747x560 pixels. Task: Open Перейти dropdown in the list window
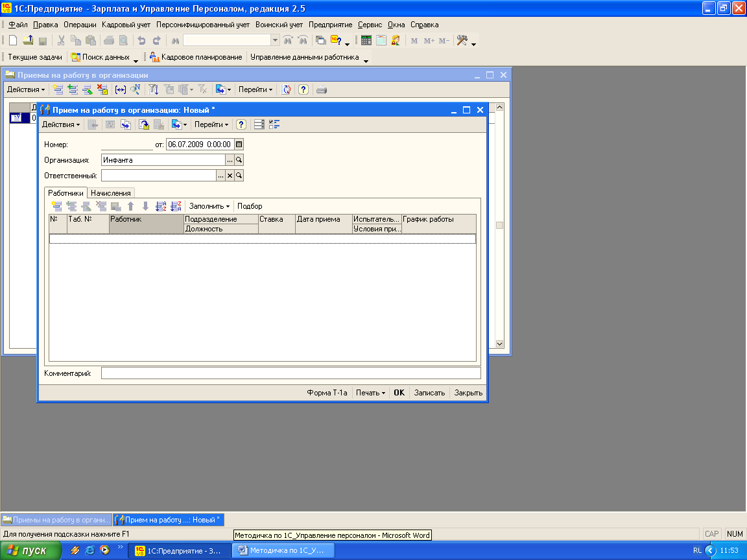[x=255, y=89]
